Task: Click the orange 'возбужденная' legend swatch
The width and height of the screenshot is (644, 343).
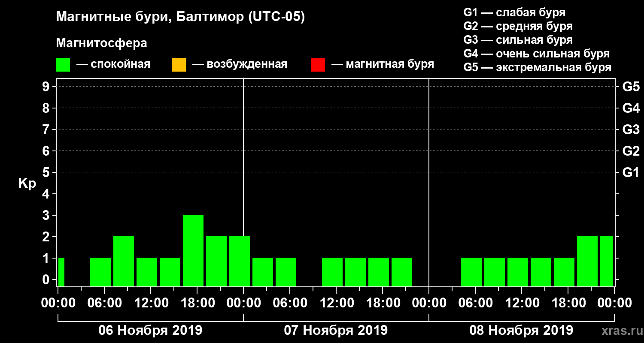Action: coord(179,64)
